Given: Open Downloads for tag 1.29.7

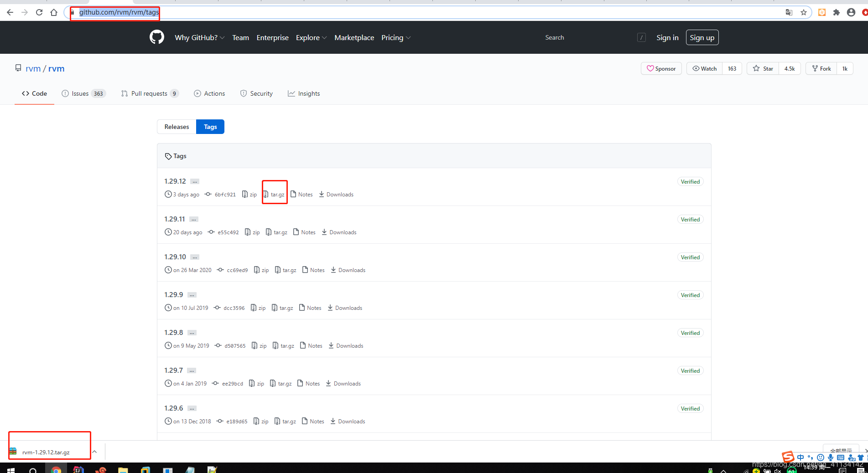Looking at the screenshot, I should (x=343, y=383).
